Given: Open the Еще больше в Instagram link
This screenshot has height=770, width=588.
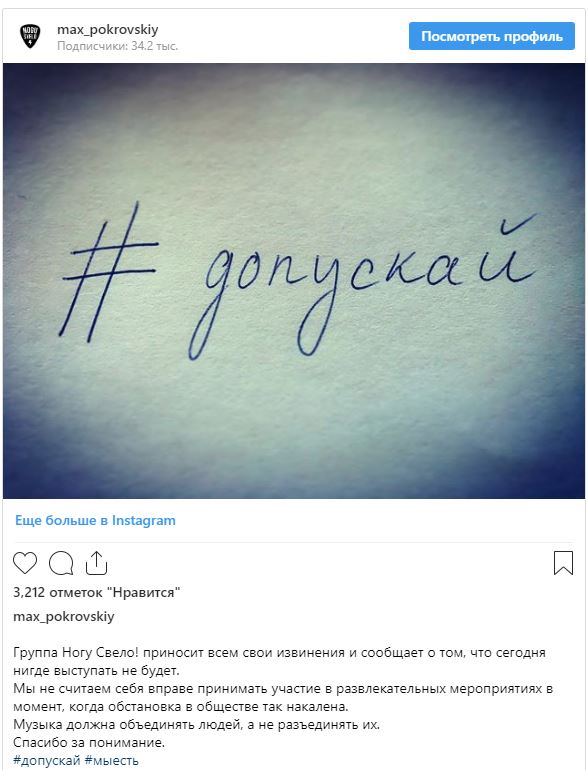Looking at the screenshot, I should click(95, 521).
